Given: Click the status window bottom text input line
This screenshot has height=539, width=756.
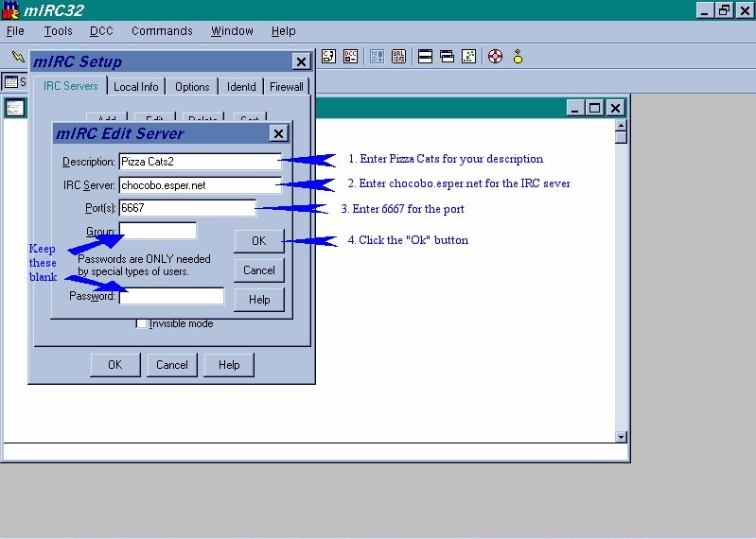Looking at the screenshot, I should tap(316, 453).
